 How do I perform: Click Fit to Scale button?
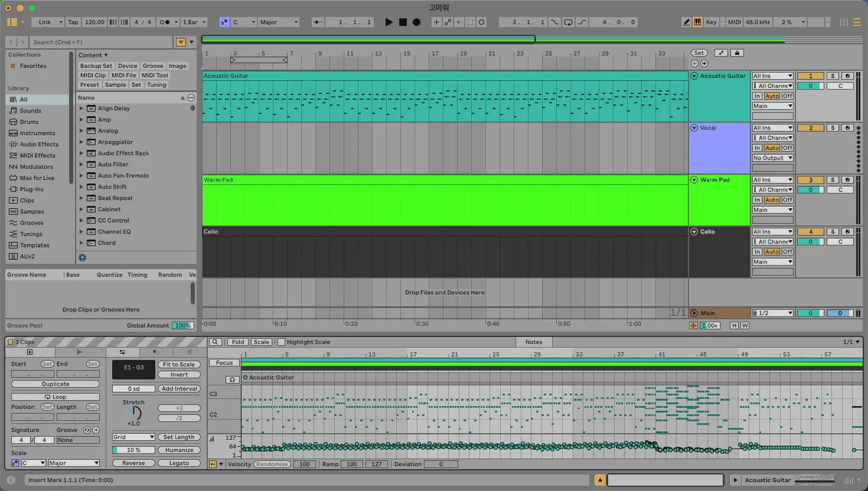pyautogui.click(x=179, y=364)
